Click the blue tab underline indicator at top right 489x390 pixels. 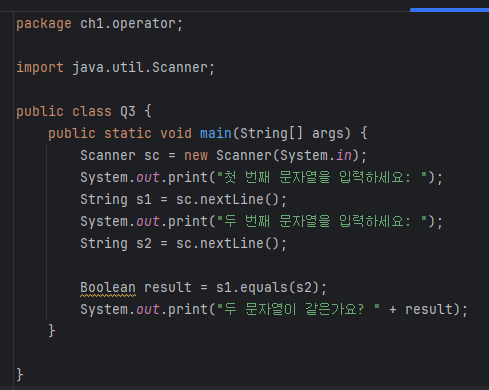(x=449, y=10)
